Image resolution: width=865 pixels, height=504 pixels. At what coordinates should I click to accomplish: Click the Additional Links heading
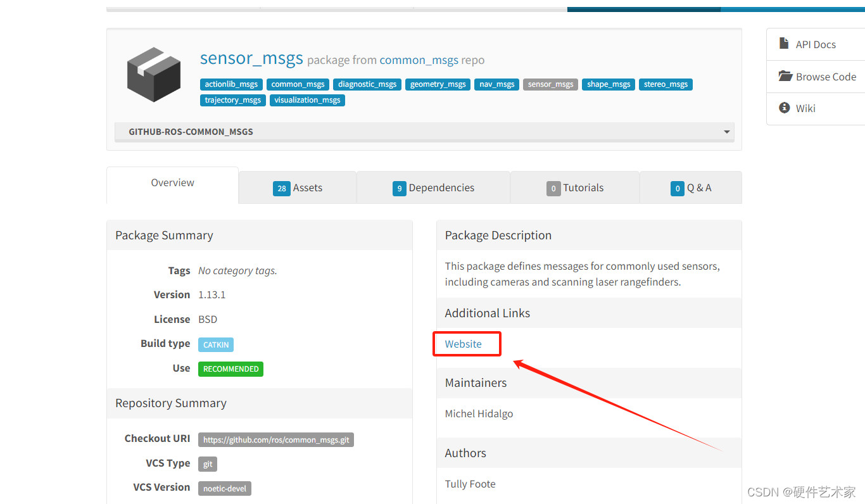488,313
